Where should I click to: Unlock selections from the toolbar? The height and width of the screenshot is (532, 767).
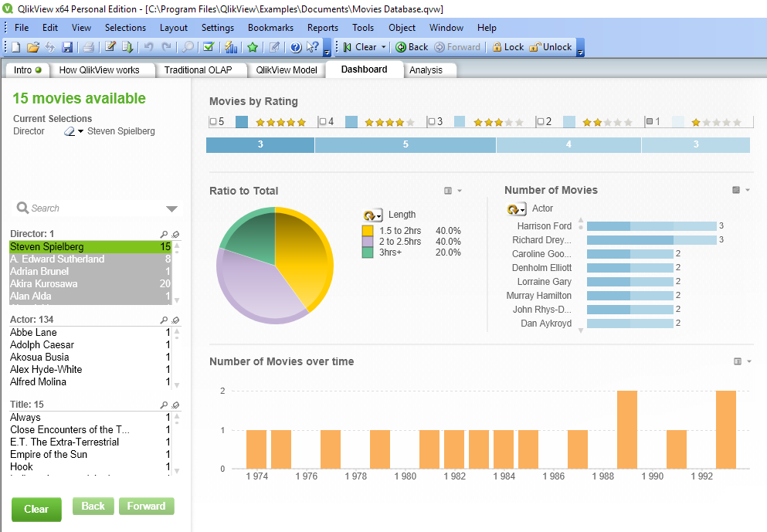[x=550, y=47]
